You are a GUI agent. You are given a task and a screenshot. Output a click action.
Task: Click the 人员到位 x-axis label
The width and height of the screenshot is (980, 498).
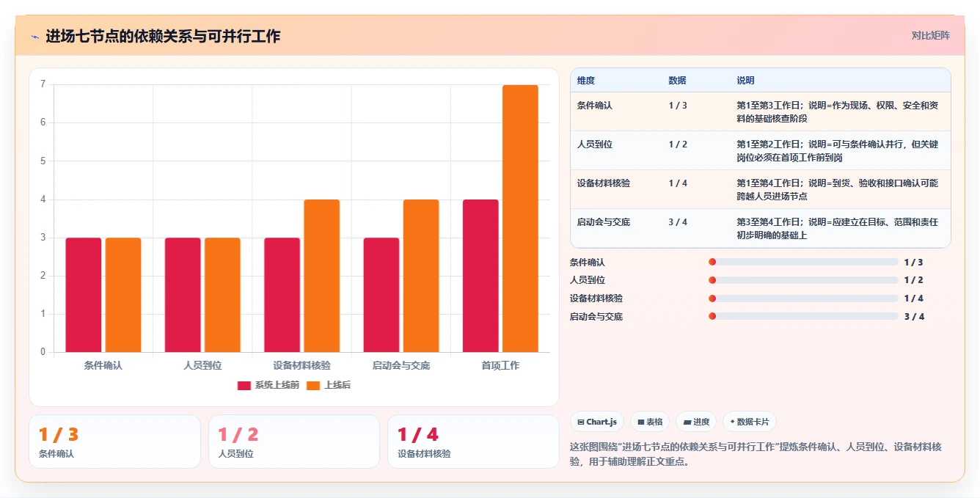tap(202, 365)
